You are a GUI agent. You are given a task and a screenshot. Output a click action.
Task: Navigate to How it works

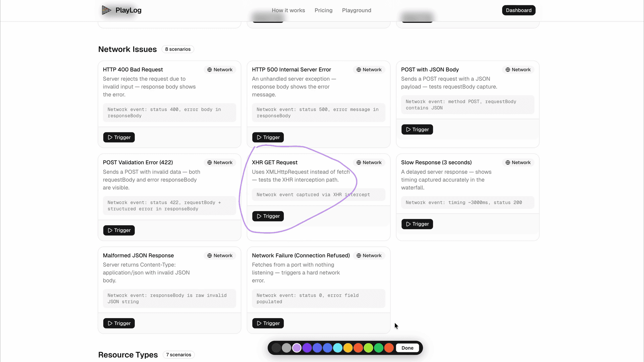(288, 10)
